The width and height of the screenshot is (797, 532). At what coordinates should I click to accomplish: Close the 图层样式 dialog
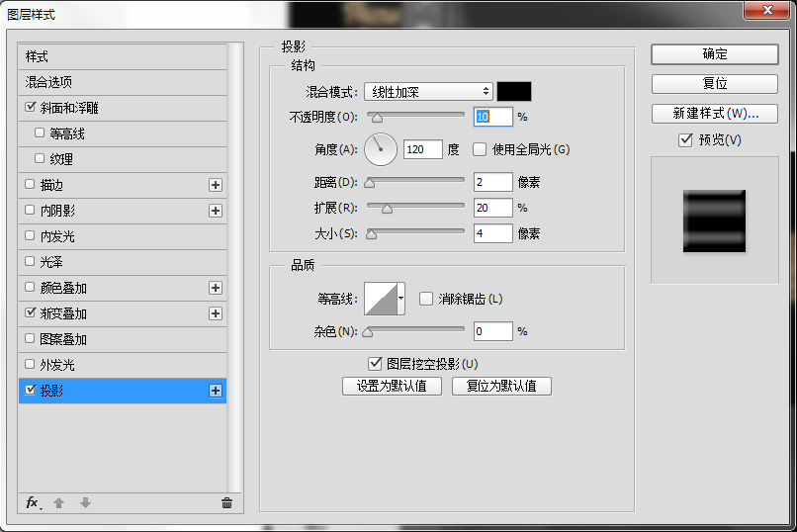[767, 10]
